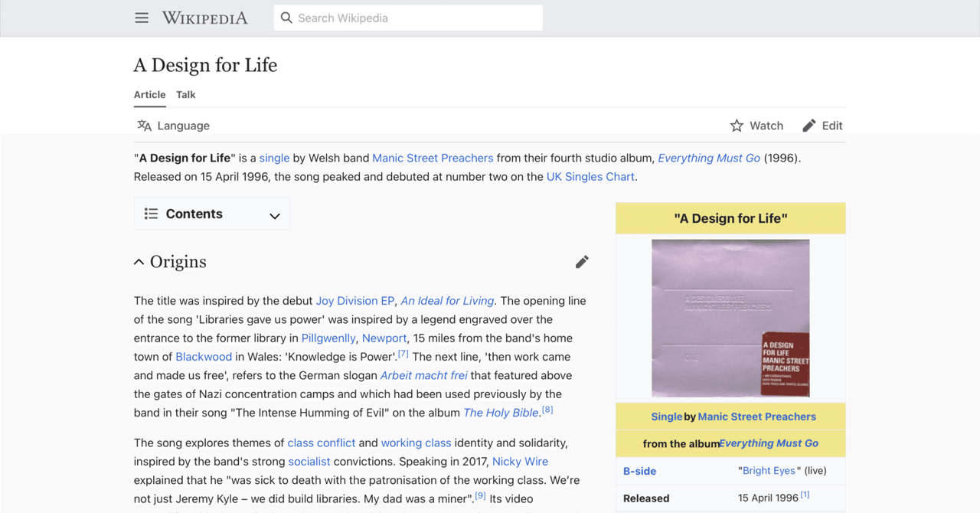Open the class conflict link
Viewport: 980px width, 513px height.
pyautogui.click(x=322, y=443)
